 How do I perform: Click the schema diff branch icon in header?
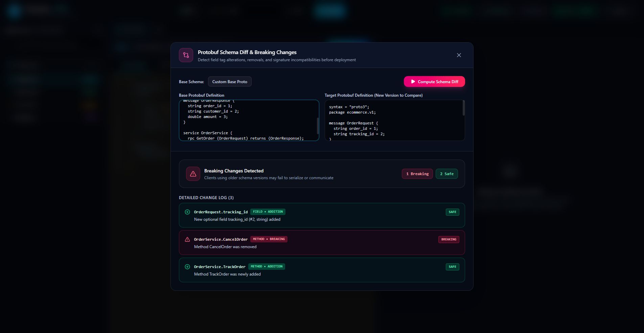coord(186,55)
